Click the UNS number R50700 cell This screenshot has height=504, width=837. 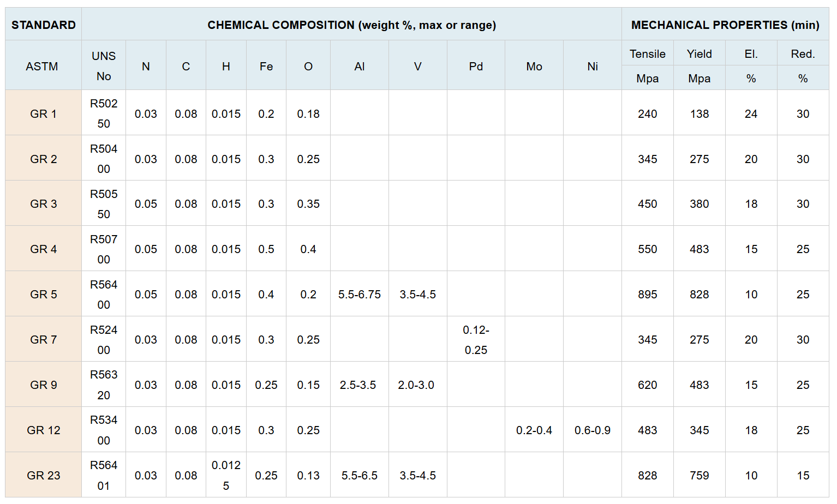pyautogui.click(x=104, y=249)
